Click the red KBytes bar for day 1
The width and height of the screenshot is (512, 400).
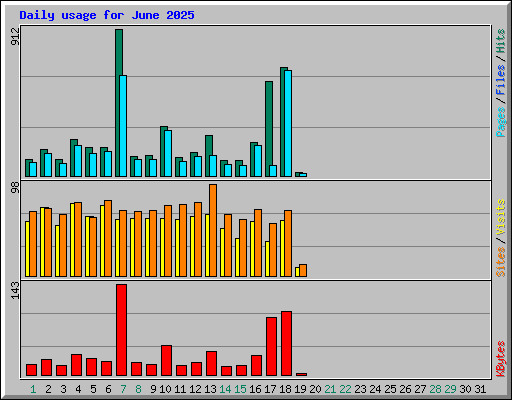pos(31,370)
